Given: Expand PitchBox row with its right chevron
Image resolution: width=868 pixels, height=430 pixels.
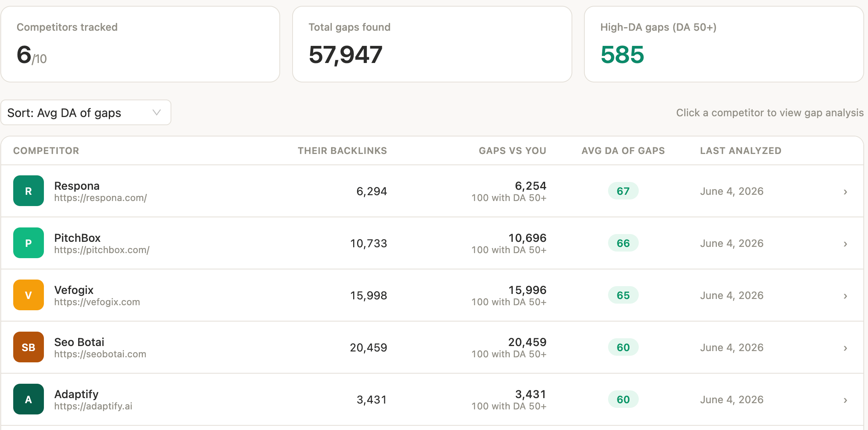Looking at the screenshot, I should click(845, 244).
